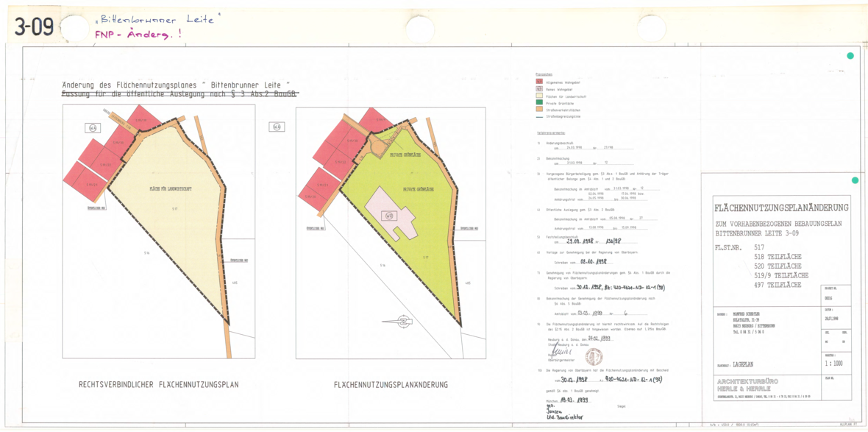Click the boxed WA symbol between the two plans
This screenshot has height=432, width=868.
point(277,127)
